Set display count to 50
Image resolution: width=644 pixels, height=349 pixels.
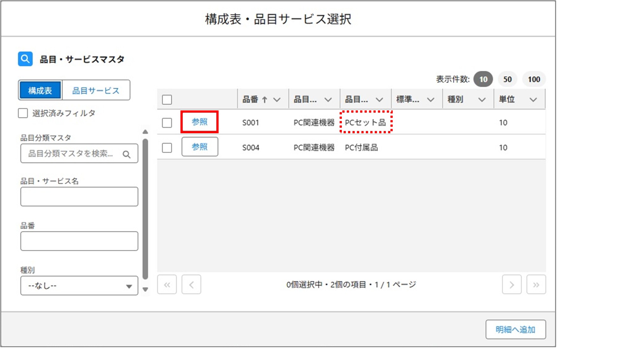point(507,79)
